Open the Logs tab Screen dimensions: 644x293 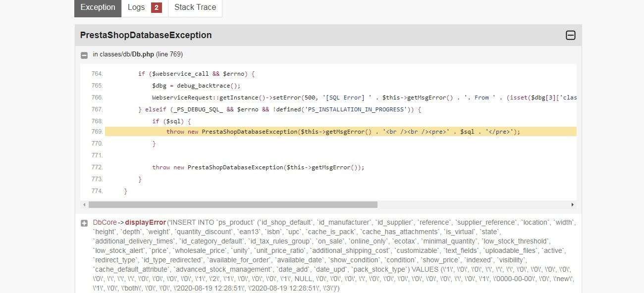(145, 7)
